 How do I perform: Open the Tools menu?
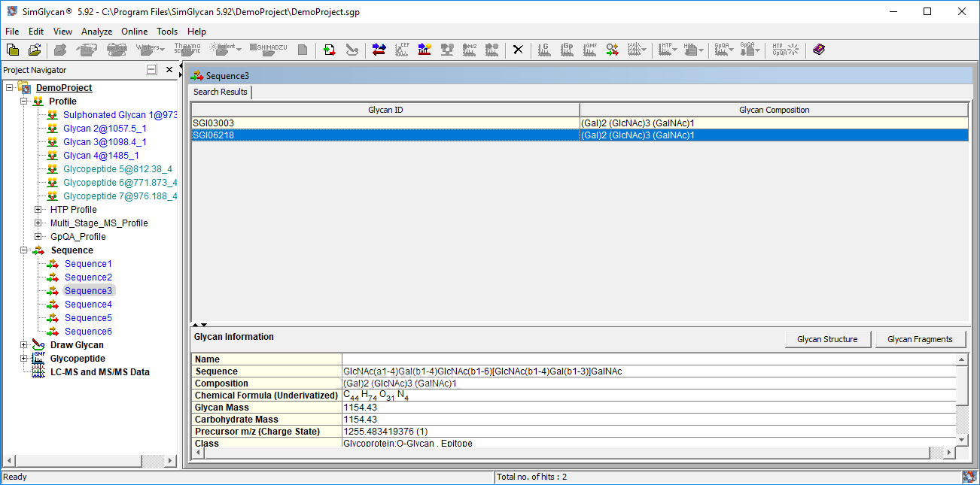(x=167, y=32)
